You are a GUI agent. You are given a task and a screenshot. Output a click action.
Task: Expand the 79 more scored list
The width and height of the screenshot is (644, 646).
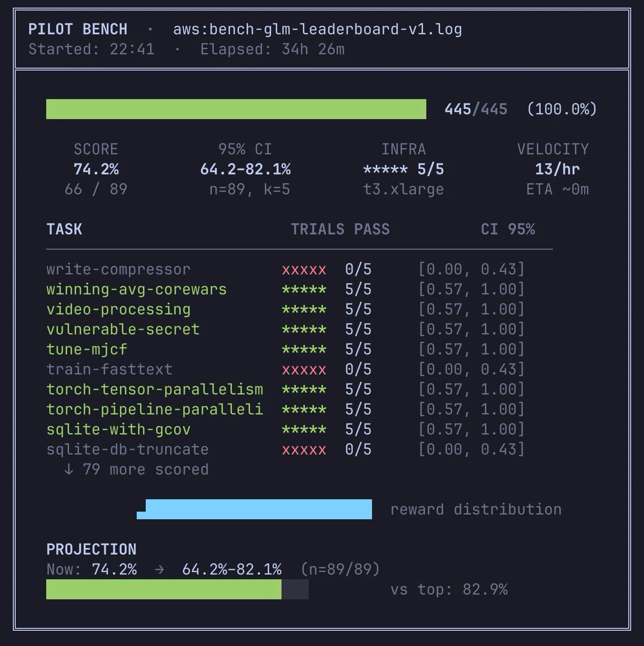pos(136,469)
